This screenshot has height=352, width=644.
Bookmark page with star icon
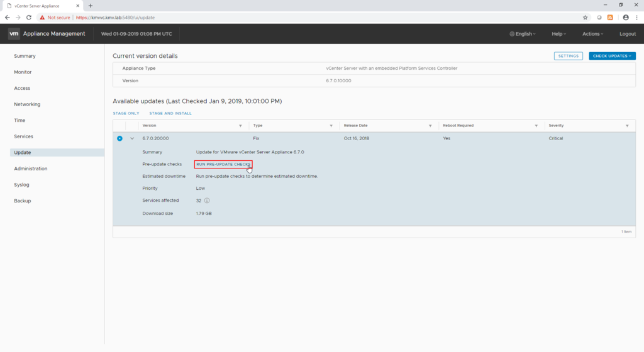coord(586,18)
